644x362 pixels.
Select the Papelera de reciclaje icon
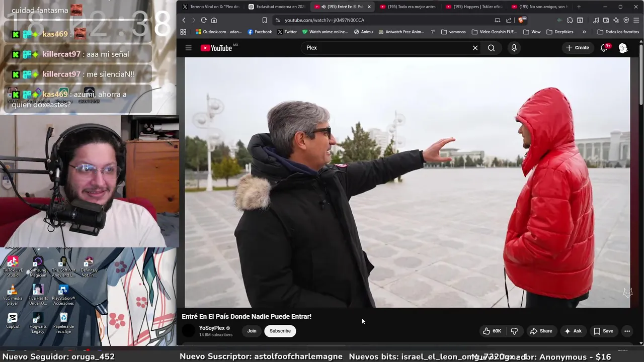pos(63,323)
